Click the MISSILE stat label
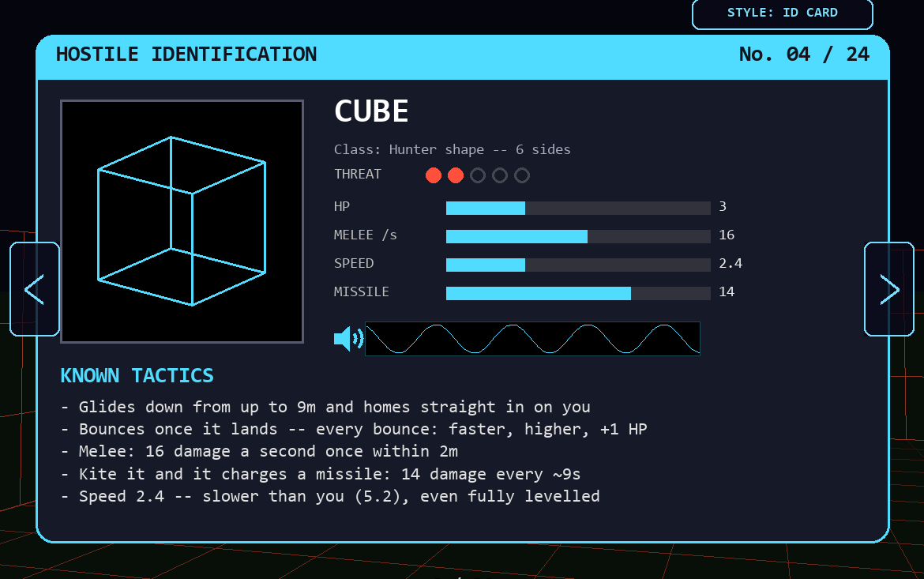The height and width of the screenshot is (579, 924). [361, 291]
